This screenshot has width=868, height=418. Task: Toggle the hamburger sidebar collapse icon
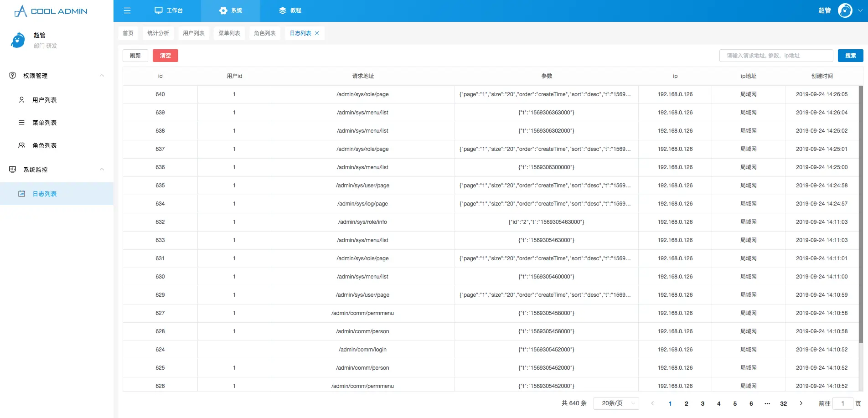127,10
